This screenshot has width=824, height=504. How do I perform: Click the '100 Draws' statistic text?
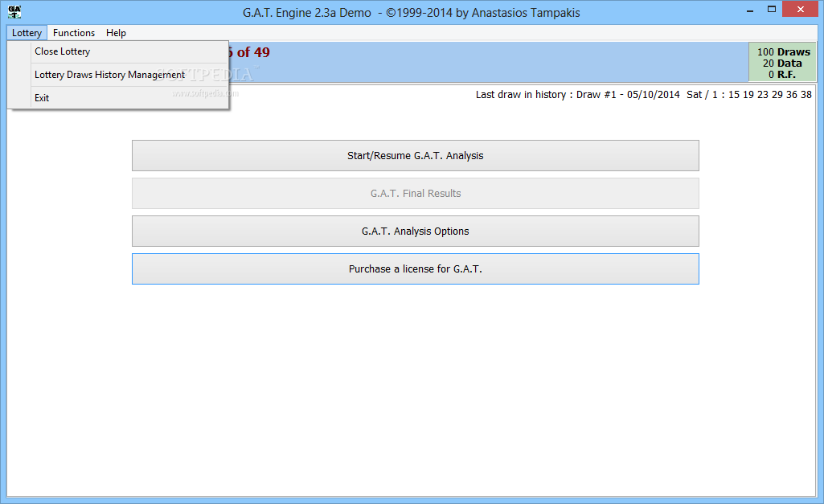[784, 52]
